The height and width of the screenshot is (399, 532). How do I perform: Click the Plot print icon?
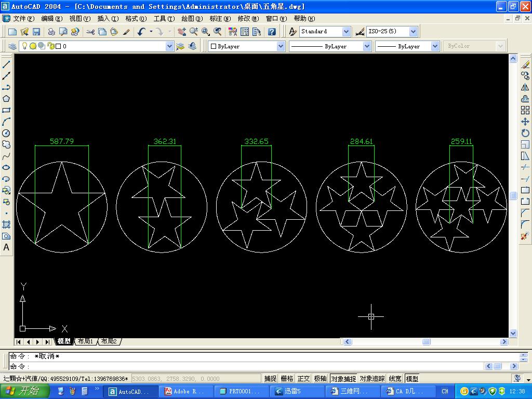(x=51, y=32)
